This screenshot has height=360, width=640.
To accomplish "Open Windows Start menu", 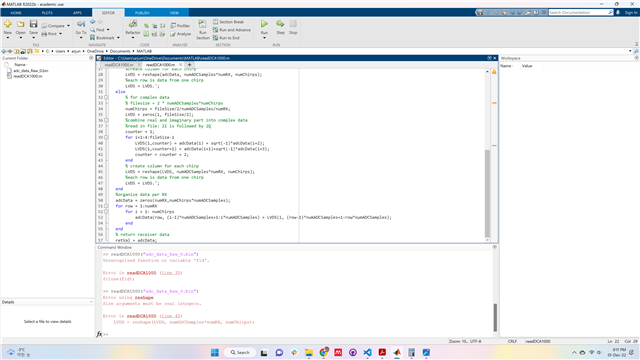I will point(215,353).
